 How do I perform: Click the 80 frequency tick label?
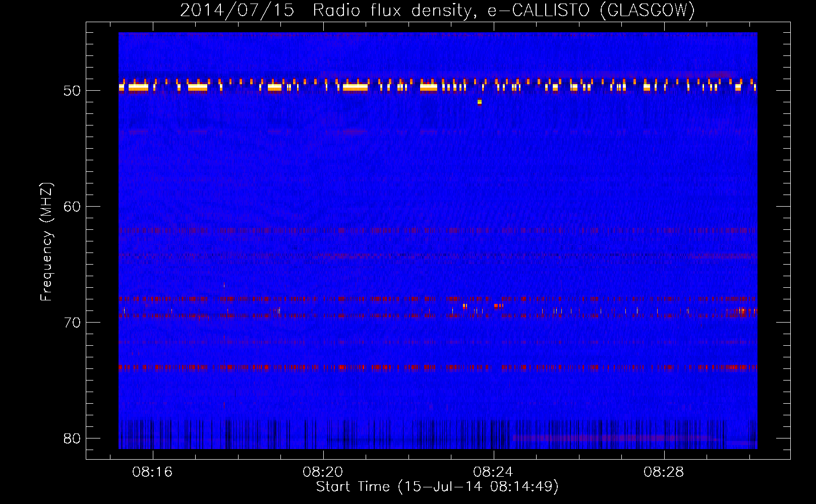[72, 438]
